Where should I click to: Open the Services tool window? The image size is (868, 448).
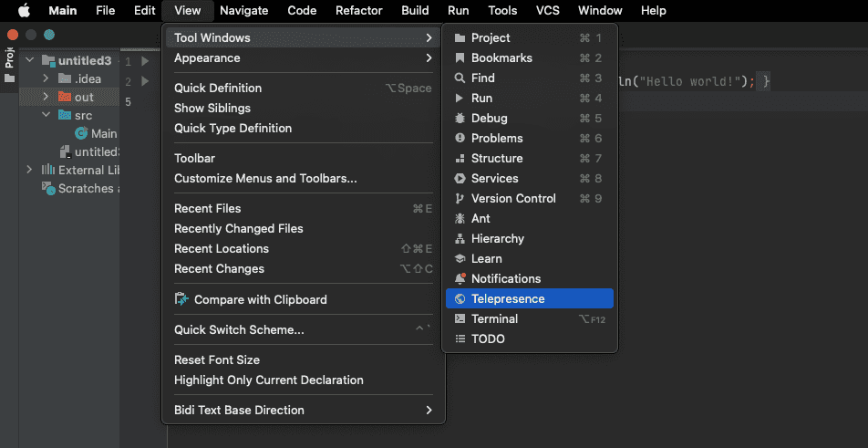click(x=530, y=178)
